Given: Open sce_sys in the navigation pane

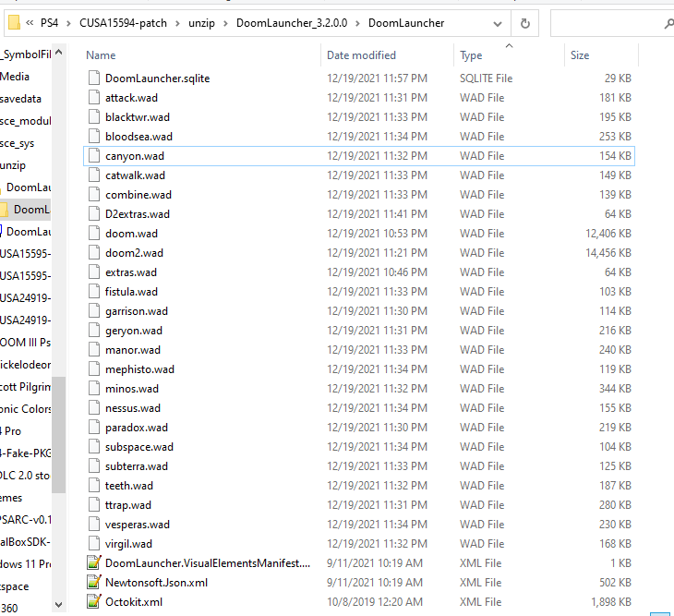Looking at the screenshot, I should pyautogui.click(x=18, y=143).
